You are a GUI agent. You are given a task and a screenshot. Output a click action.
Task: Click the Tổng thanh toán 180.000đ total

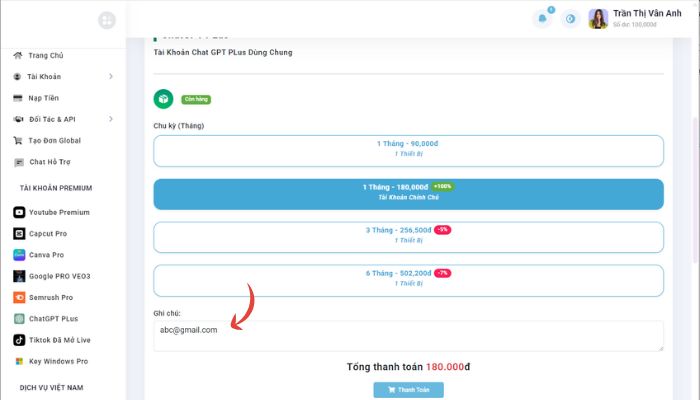tap(408, 367)
